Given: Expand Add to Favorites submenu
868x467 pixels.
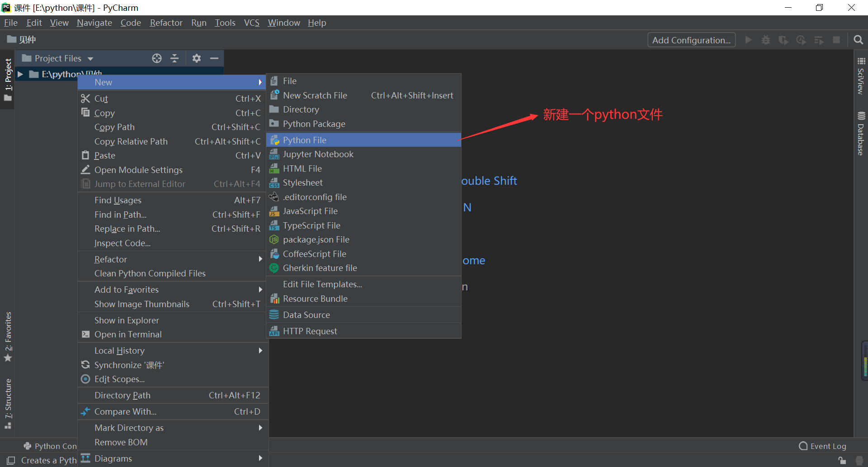Looking at the screenshot, I should (172, 290).
